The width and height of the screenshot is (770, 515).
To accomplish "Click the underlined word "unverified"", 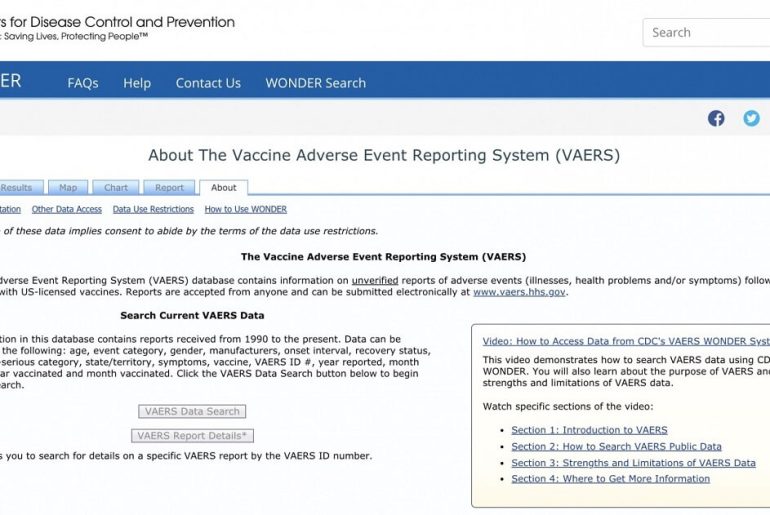I will pos(375,281).
